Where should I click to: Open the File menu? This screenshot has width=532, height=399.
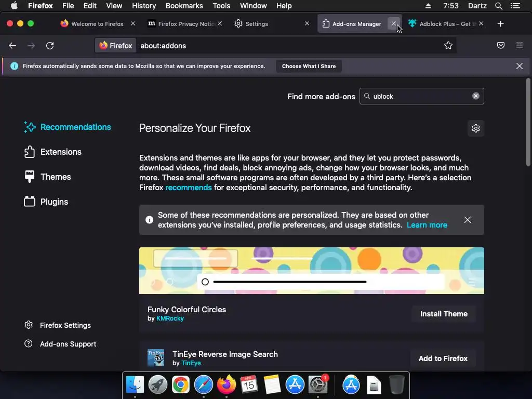pyautogui.click(x=68, y=6)
